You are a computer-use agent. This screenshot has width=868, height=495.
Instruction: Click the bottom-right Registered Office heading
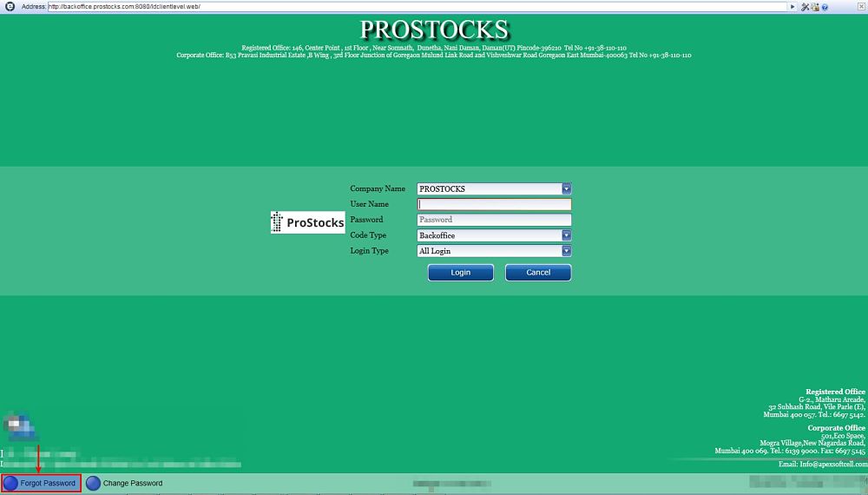tap(835, 392)
